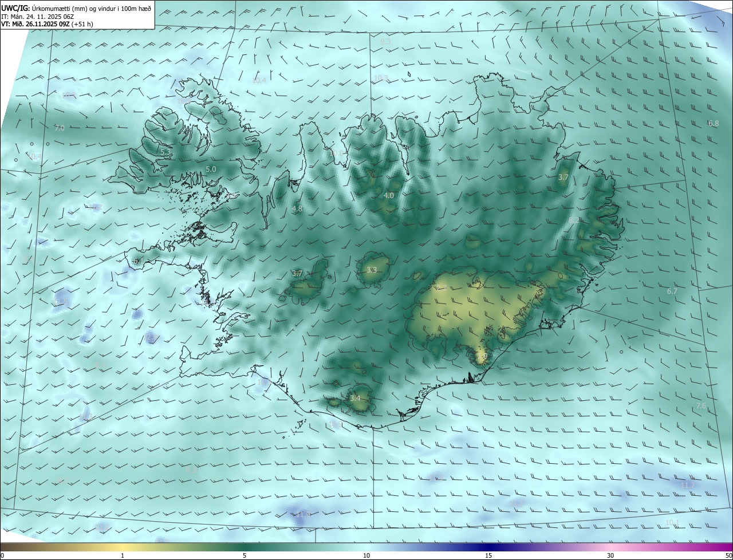Click the color scale tick label '30'
This screenshot has height=560, width=733.
pos(610,556)
